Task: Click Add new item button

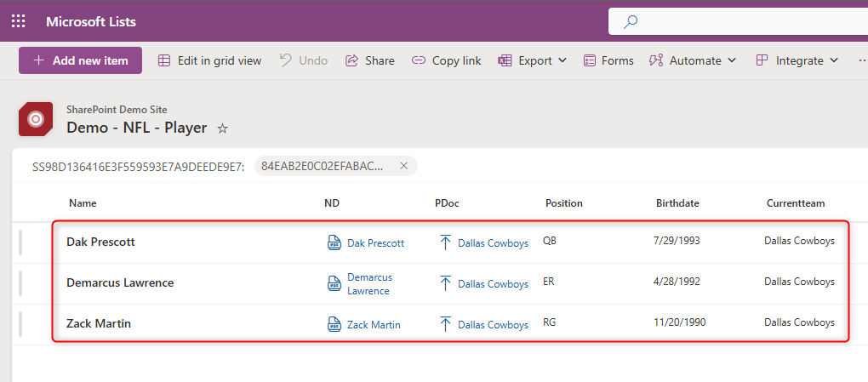Action: coord(80,60)
